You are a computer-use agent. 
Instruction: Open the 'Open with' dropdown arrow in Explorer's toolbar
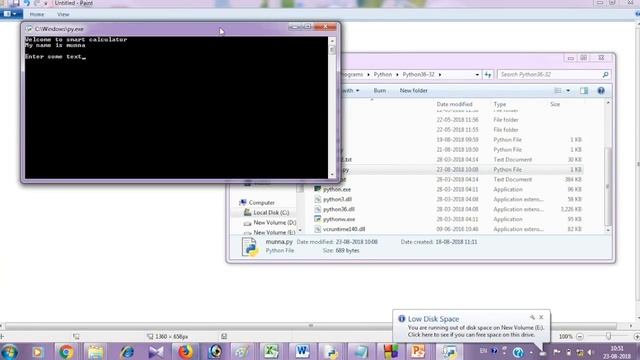(x=358, y=91)
